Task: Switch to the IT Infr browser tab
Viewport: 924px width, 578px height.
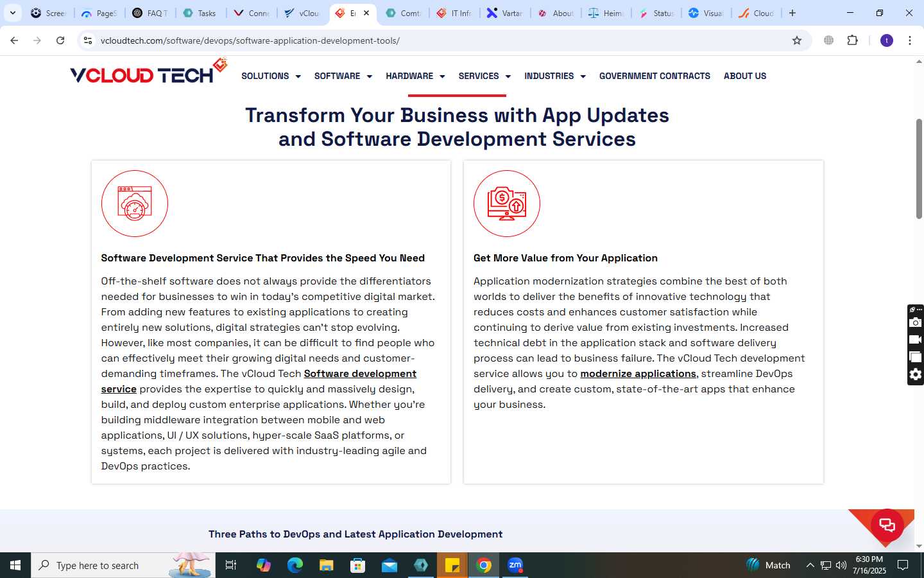Action: 454,13
